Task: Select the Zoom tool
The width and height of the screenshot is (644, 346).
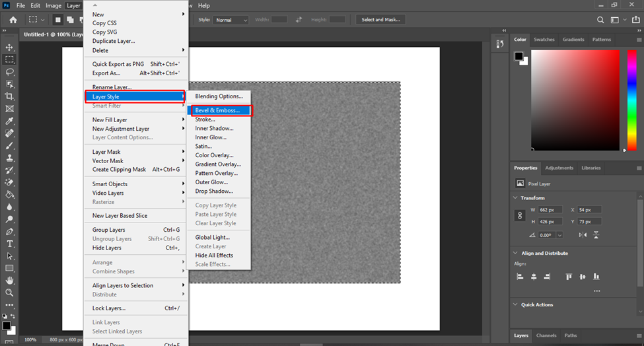Action: click(x=9, y=293)
